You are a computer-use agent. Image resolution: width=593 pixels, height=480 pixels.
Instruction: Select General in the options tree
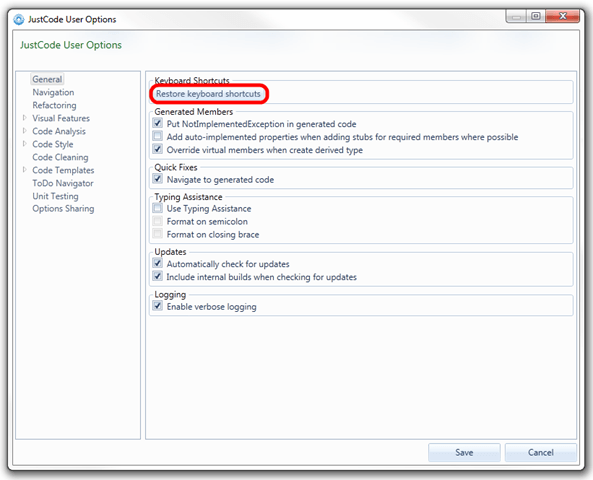click(47, 79)
